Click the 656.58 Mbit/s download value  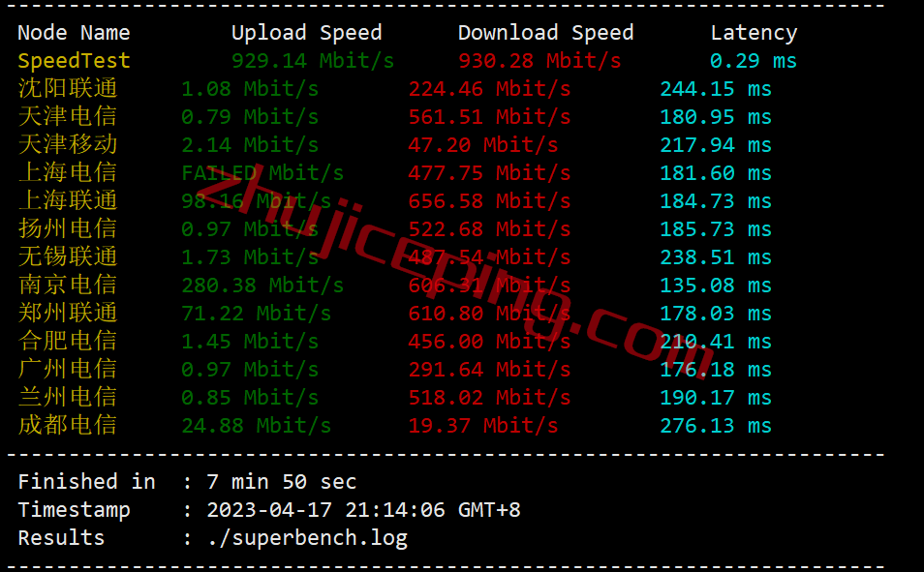click(x=489, y=201)
